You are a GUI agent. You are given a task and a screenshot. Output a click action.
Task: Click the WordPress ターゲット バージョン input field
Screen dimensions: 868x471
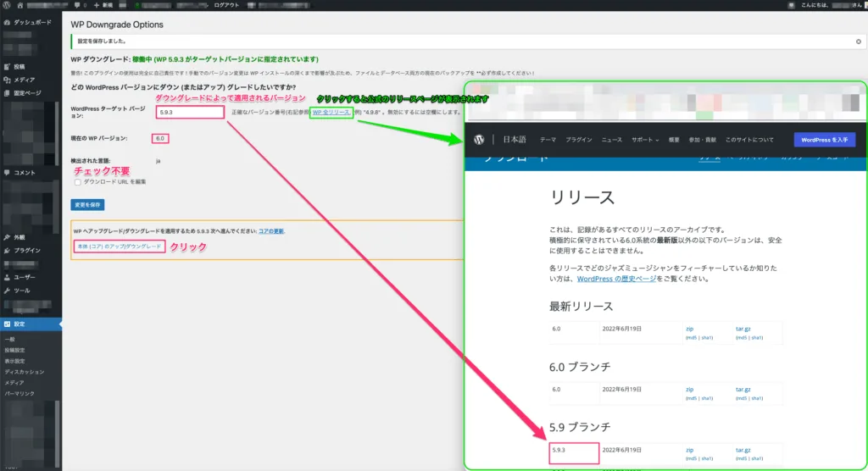tap(190, 113)
